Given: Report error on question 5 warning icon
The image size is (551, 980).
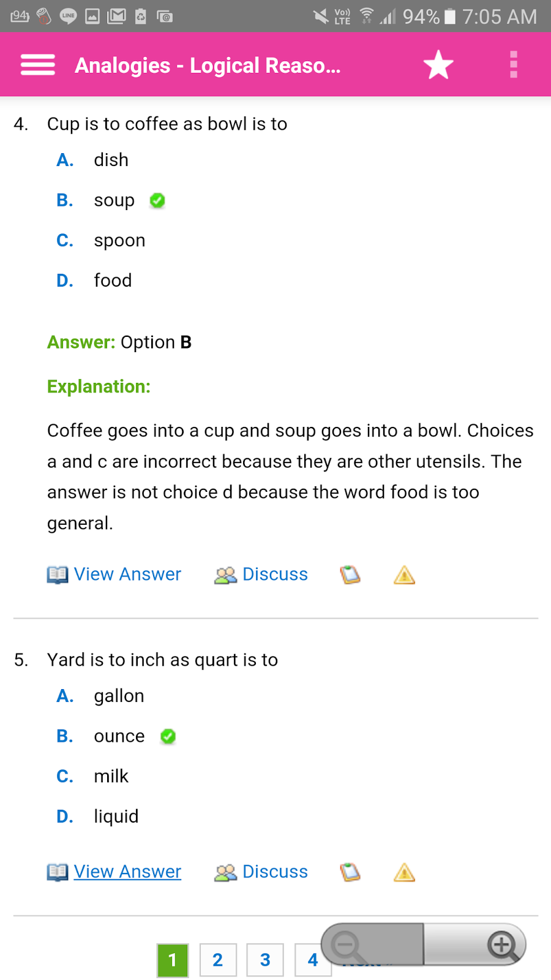Looking at the screenshot, I should coord(404,872).
